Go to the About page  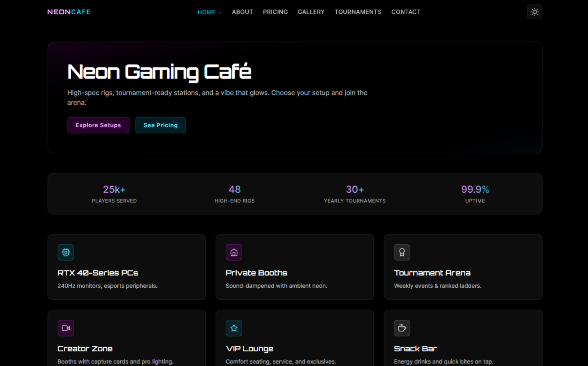243,12
